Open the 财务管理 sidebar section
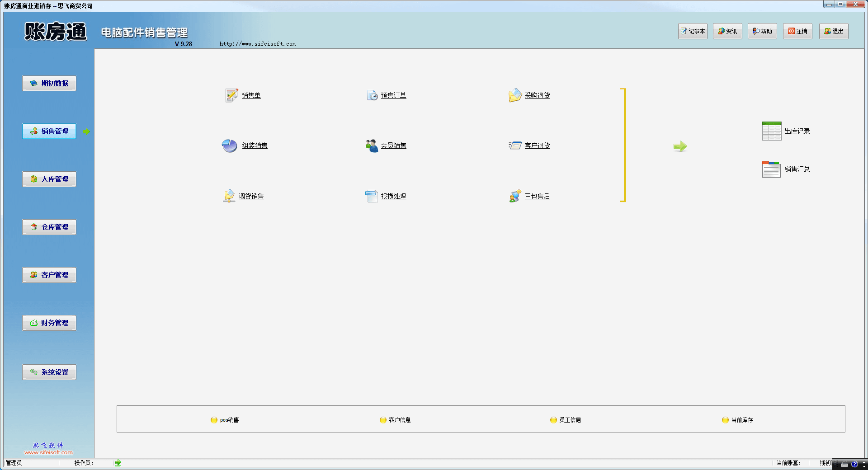The image size is (868, 470). pyautogui.click(x=49, y=323)
